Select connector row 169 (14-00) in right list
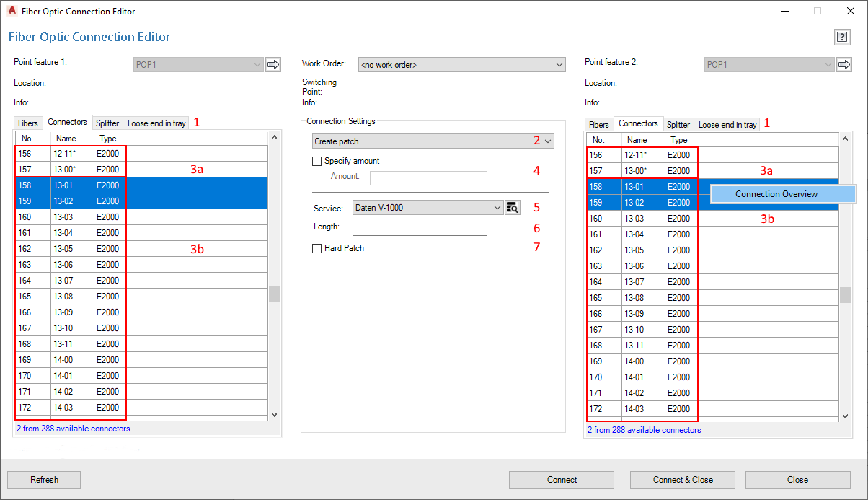Image resolution: width=868 pixels, height=500 pixels. 712,361
